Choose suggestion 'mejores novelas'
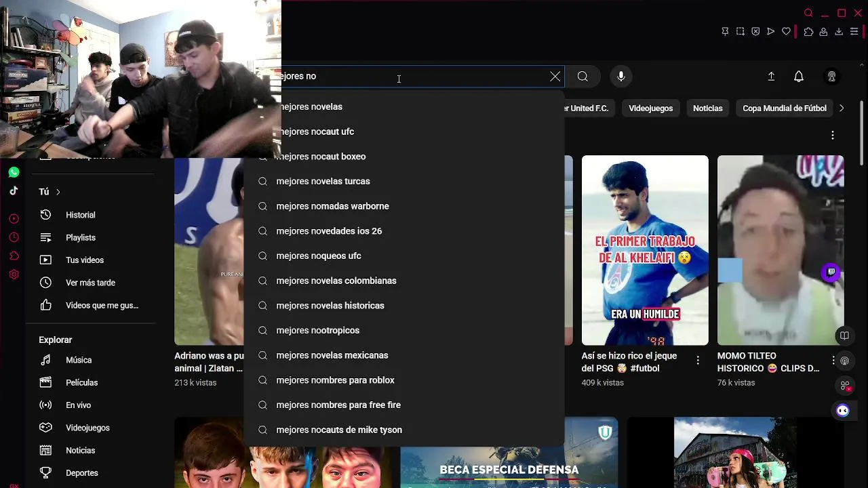 coord(404,106)
